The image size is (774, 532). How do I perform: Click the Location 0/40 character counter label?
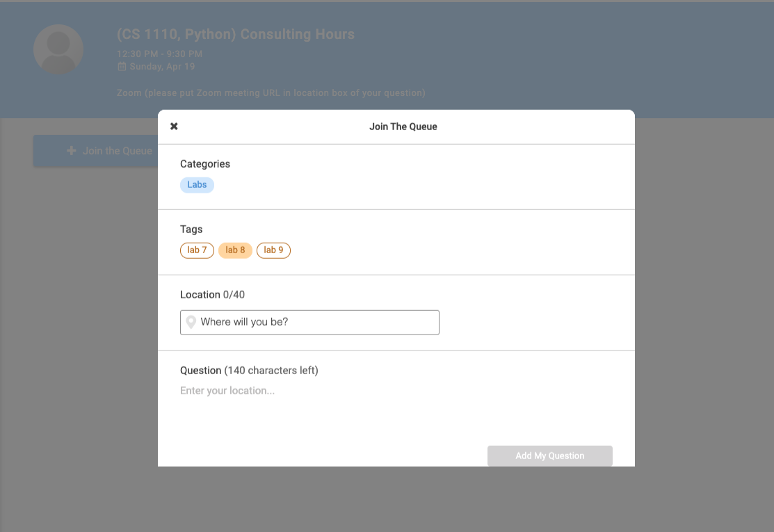point(212,295)
